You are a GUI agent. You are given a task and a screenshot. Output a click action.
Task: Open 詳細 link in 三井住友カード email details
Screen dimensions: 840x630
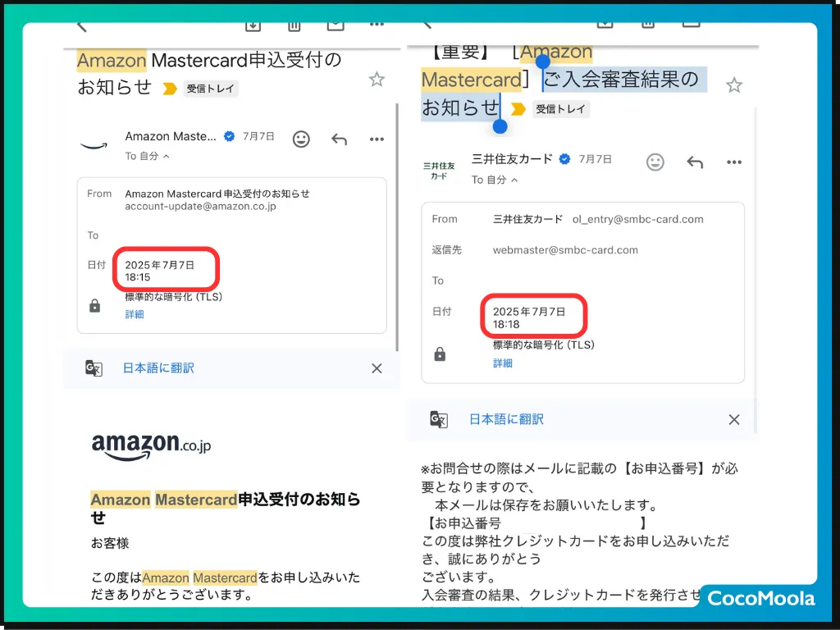tap(503, 363)
